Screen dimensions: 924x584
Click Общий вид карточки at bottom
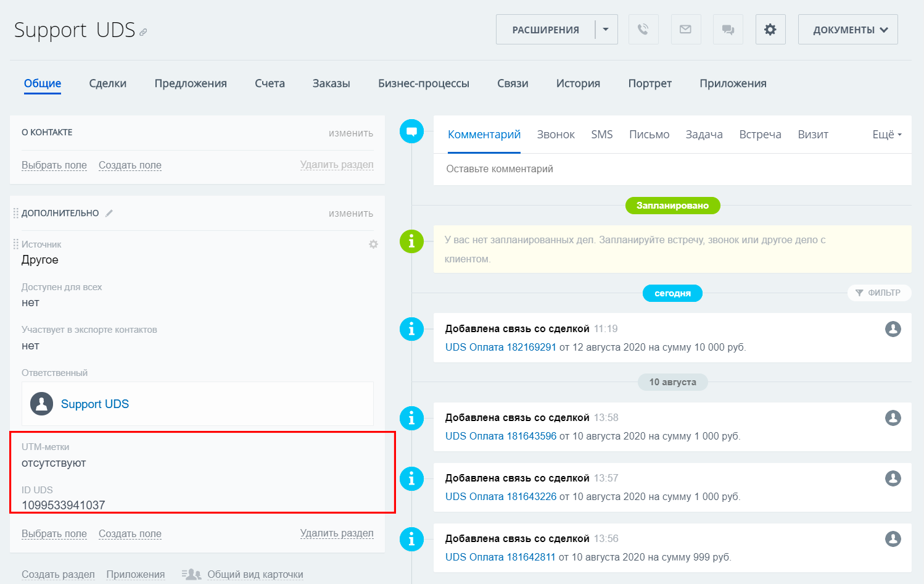(255, 574)
